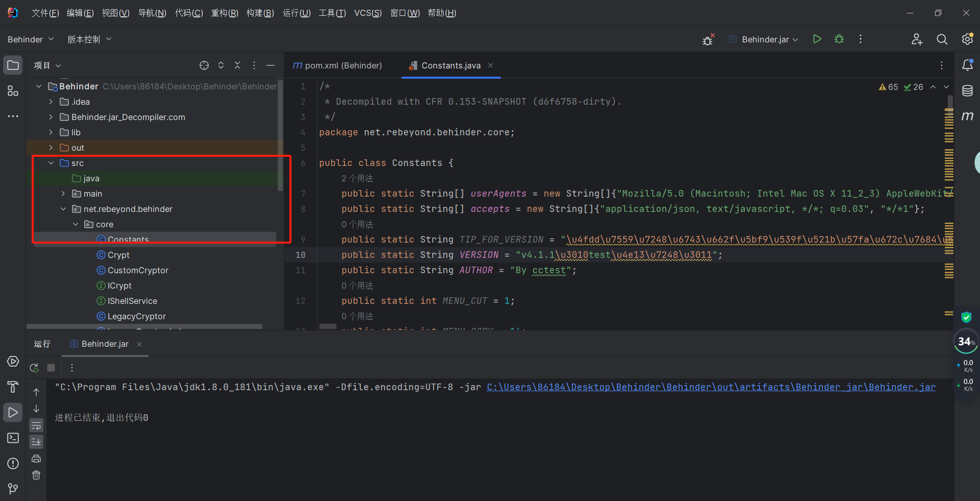Open the VCS(S) menu
Viewport: 980px width, 501px height.
(368, 13)
